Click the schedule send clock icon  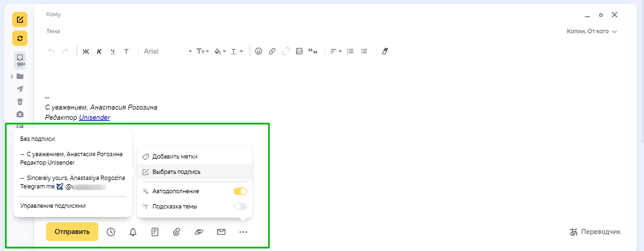(111, 232)
